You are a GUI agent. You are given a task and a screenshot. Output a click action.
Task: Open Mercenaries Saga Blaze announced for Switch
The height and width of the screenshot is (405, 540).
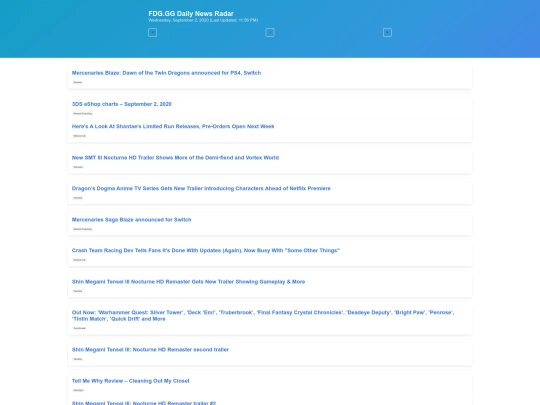pyautogui.click(x=131, y=220)
